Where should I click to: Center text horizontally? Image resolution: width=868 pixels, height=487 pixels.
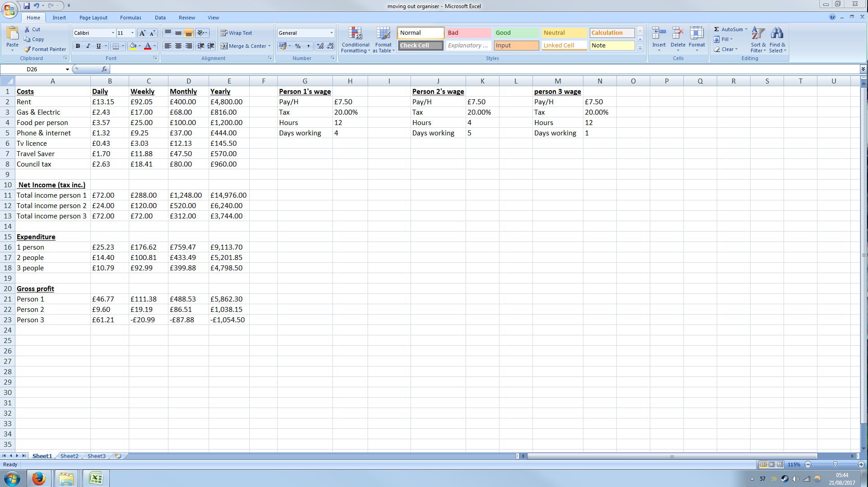pyautogui.click(x=178, y=46)
